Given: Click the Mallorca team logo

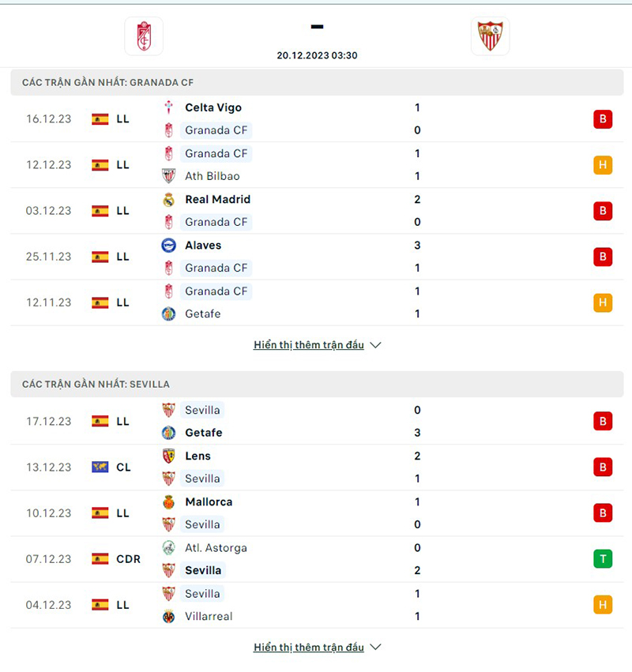Looking at the screenshot, I should tap(168, 502).
